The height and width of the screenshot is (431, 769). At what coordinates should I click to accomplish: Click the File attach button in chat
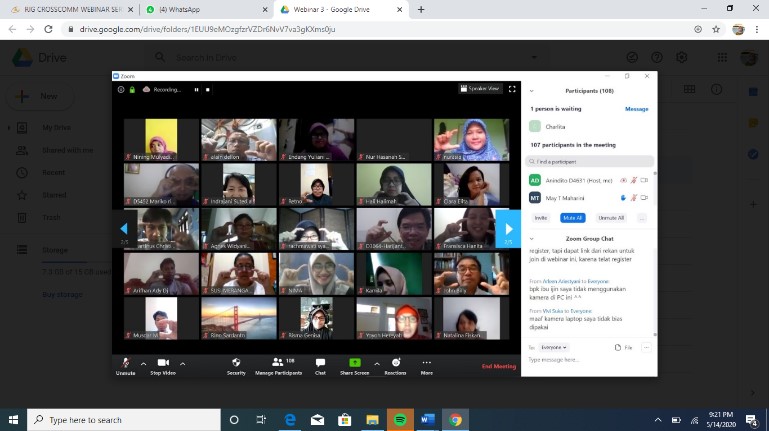coord(623,347)
